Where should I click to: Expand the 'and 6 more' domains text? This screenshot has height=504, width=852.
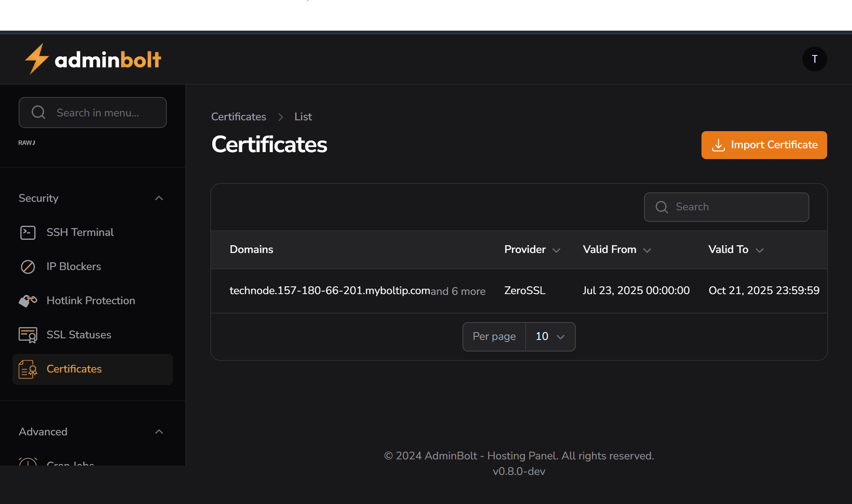tap(458, 291)
